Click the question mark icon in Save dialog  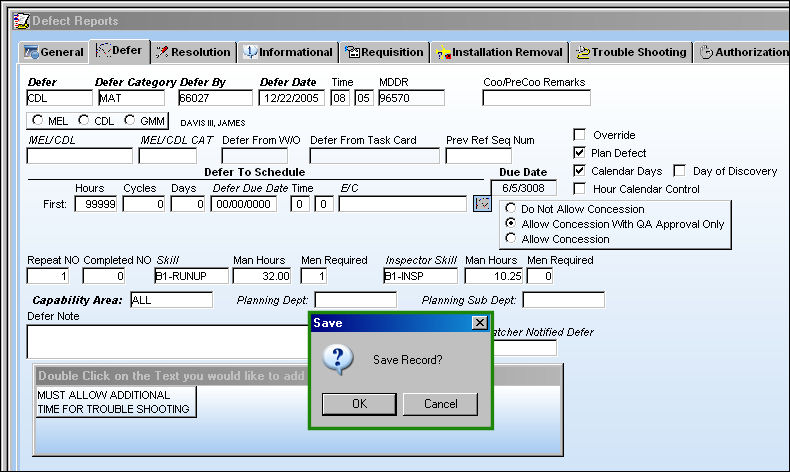338,359
